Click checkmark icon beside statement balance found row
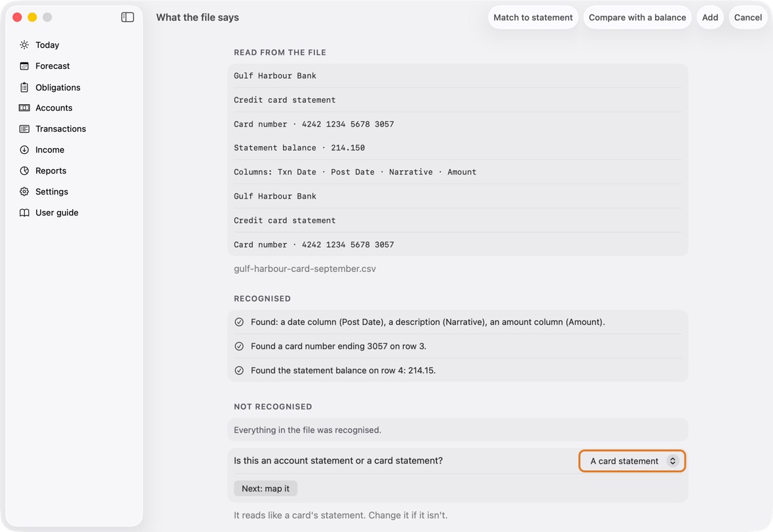This screenshot has height=532, width=773. pos(239,370)
